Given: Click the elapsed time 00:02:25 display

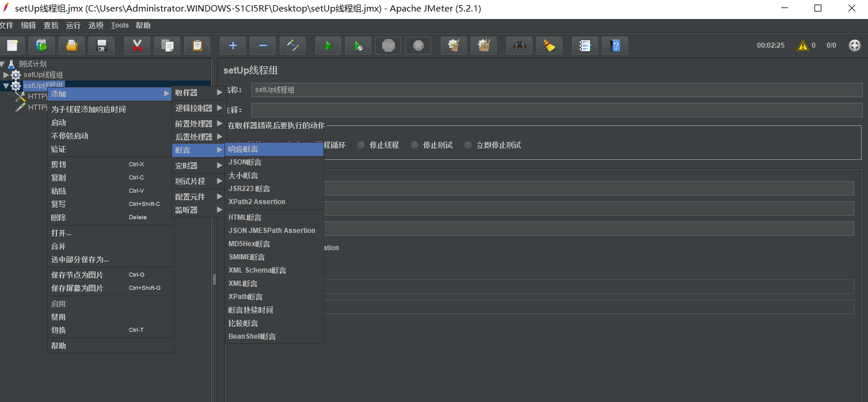Looking at the screenshot, I should pos(771,45).
